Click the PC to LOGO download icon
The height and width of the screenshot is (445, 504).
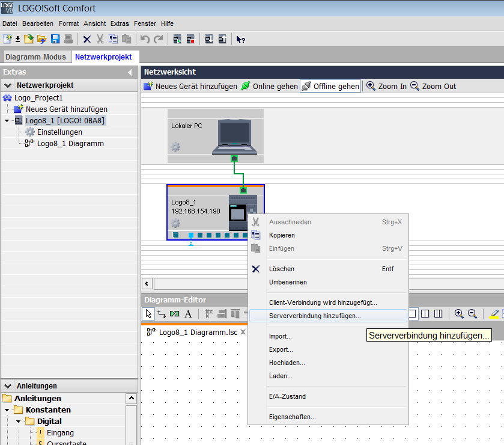(x=209, y=39)
